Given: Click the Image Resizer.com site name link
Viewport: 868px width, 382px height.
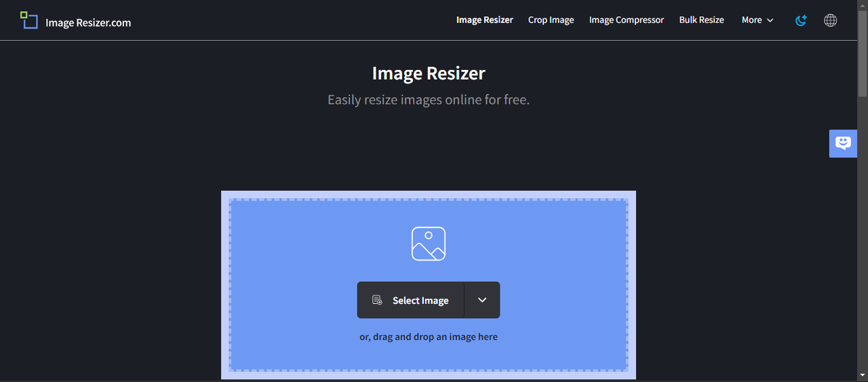Looking at the screenshot, I should point(88,22).
